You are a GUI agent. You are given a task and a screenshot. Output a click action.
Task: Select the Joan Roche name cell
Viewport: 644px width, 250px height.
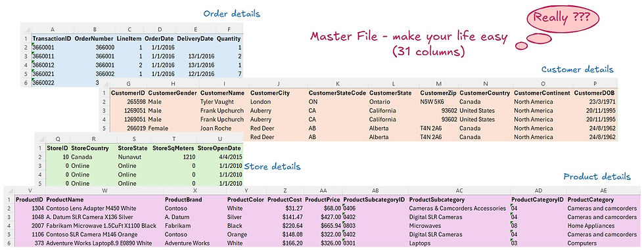(x=224, y=128)
